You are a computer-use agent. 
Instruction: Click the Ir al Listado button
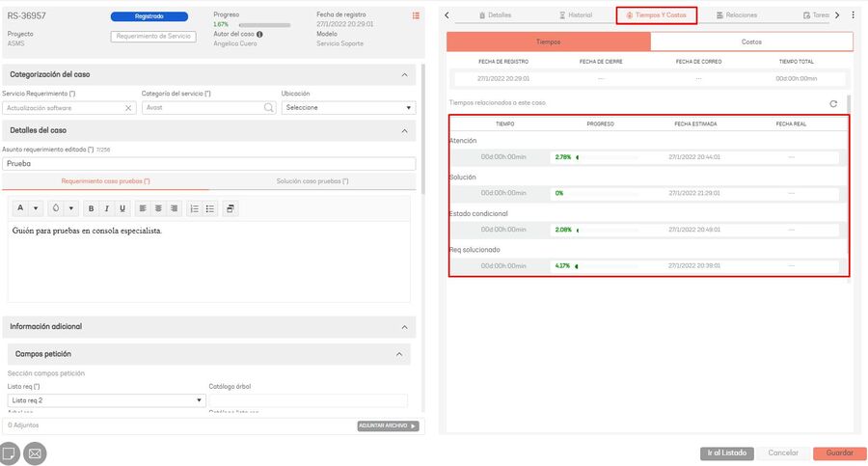point(725,452)
